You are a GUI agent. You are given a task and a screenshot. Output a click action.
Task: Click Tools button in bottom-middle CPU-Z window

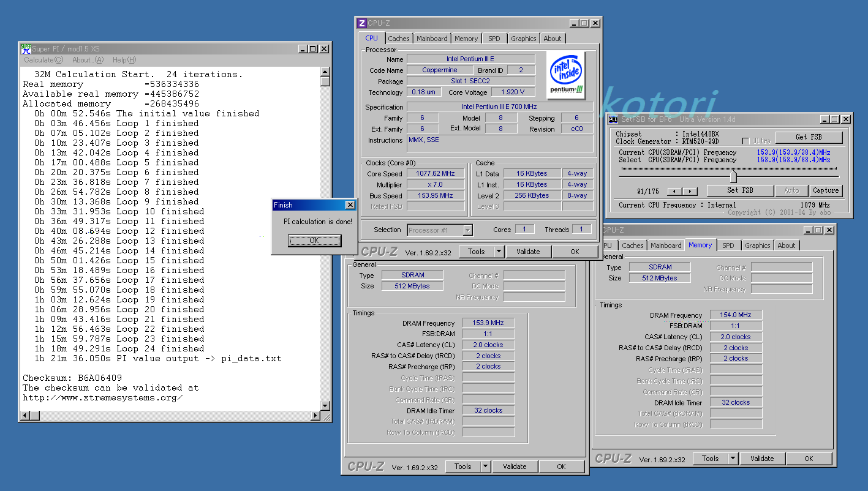tap(463, 467)
